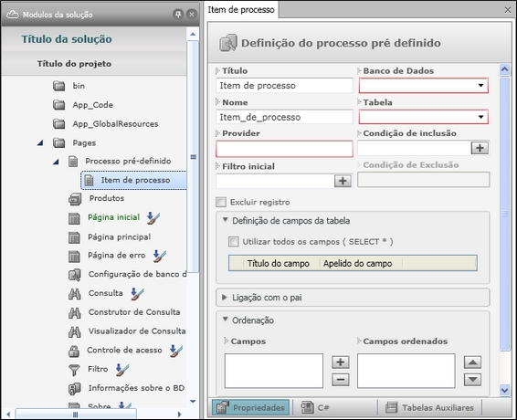This screenshot has height=420, width=517.
Task: Click the bin folder icon
Action: [x=59, y=86]
